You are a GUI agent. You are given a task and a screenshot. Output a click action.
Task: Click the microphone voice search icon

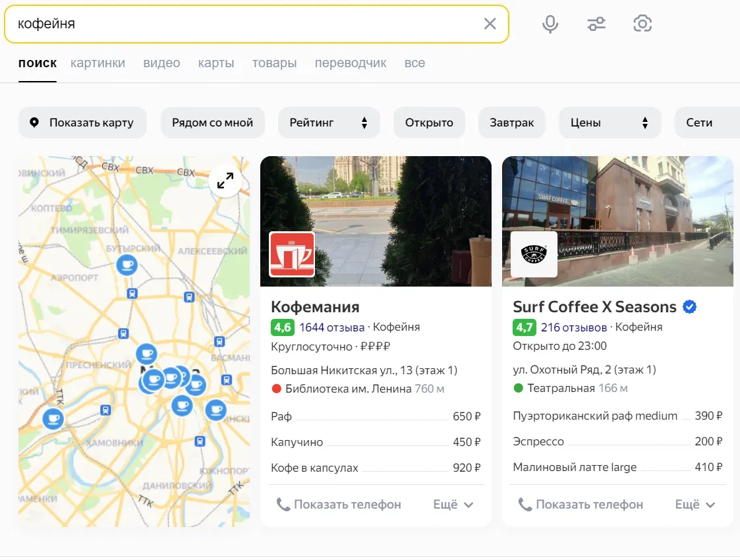[x=550, y=24]
